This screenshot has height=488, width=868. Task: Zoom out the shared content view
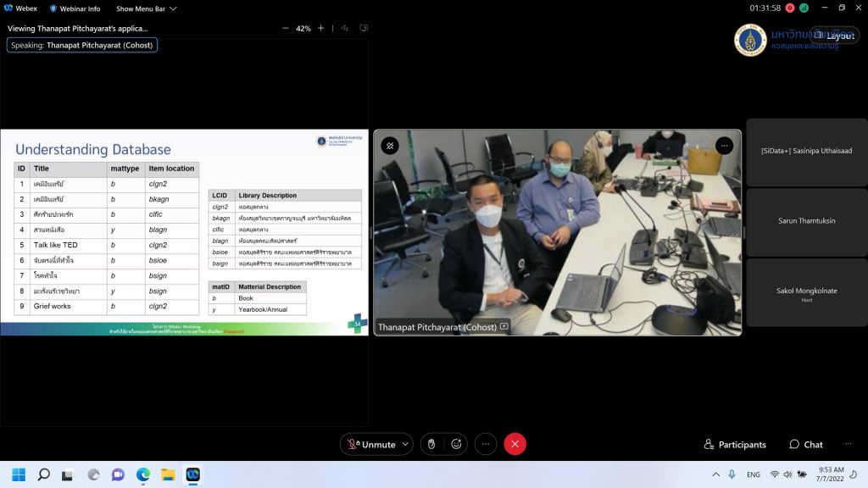[x=286, y=28]
